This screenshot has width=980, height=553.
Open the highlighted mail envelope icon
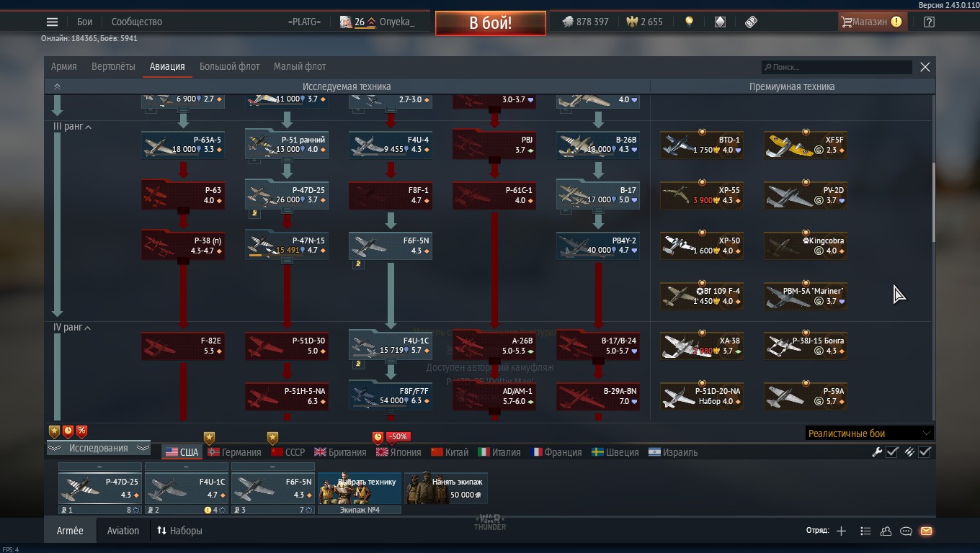(x=927, y=531)
